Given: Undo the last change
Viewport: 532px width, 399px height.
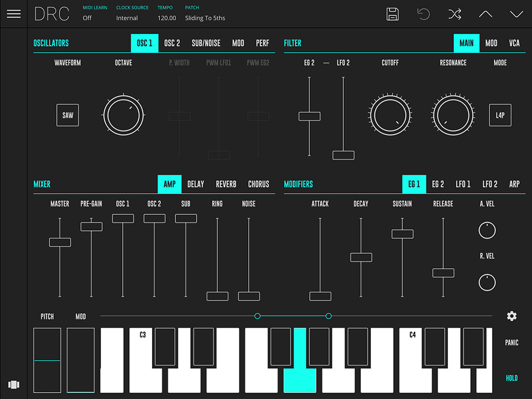Looking at the screenshot, I should [423, 14].
